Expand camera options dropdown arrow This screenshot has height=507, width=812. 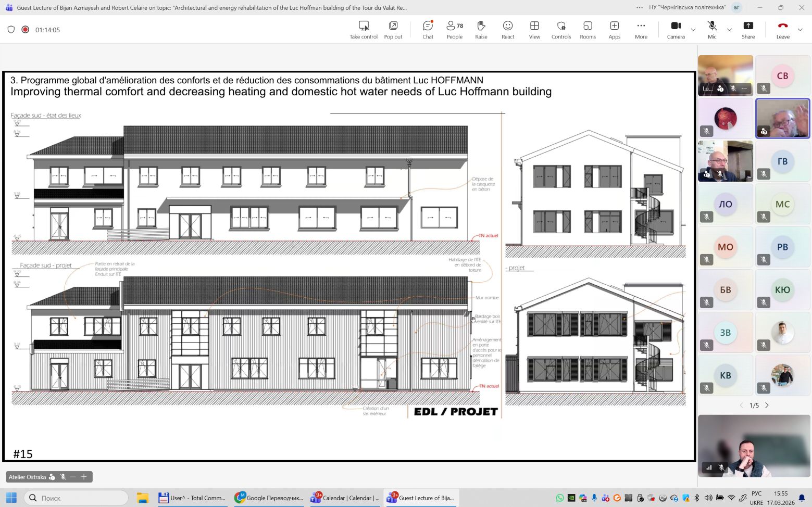693,30
